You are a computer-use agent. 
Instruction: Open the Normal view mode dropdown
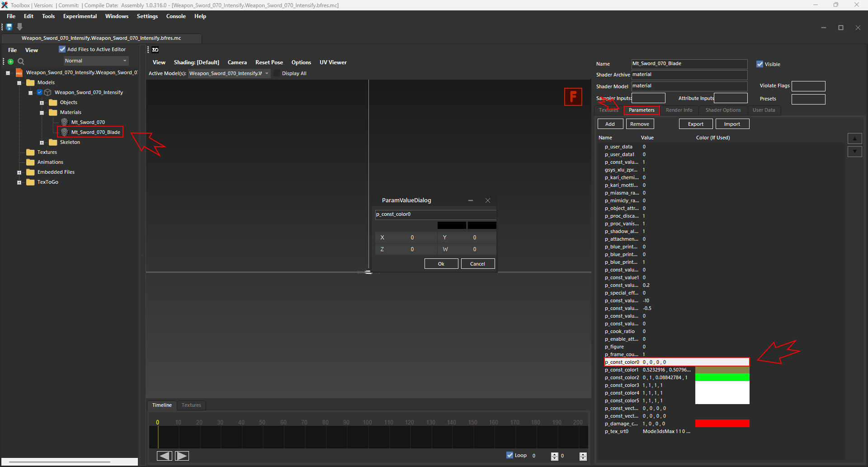coord(96,61)
